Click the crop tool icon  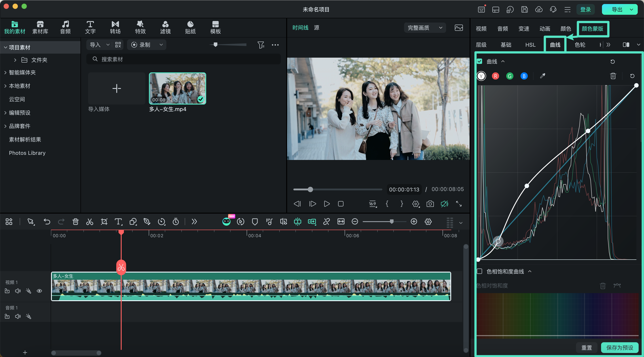104,222
